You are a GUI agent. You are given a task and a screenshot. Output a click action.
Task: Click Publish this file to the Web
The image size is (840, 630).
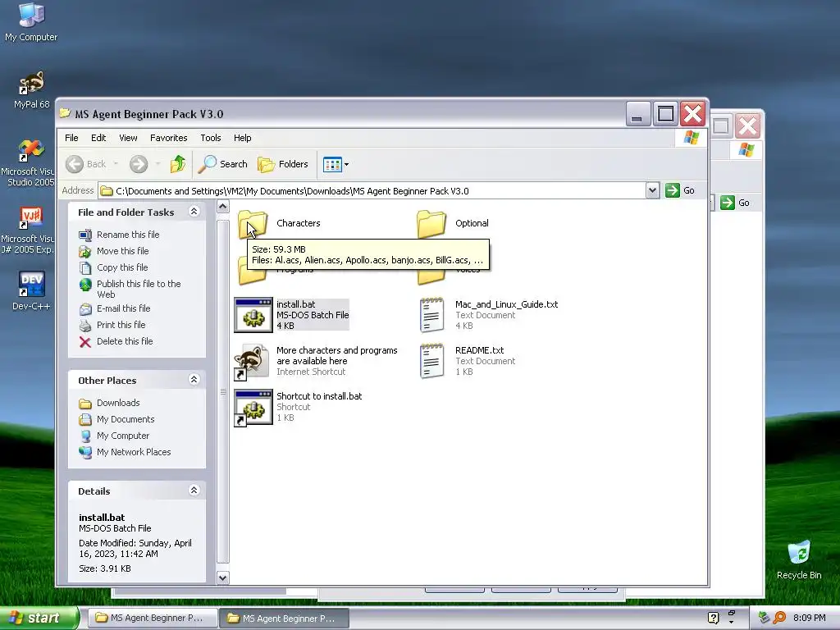138,289
